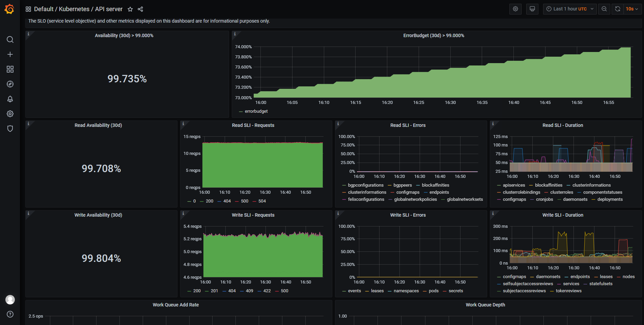
Task: Zoom out the time range
Action: pos(604,9)
